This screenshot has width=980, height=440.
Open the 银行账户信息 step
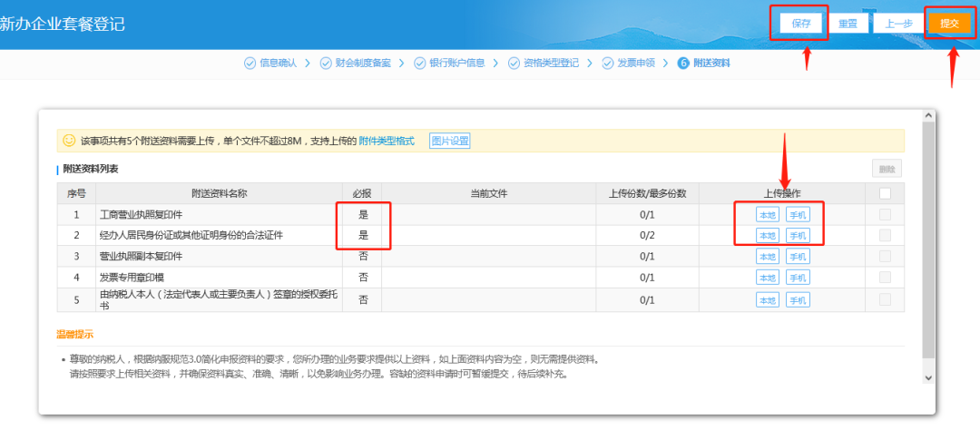pos(456,64)
